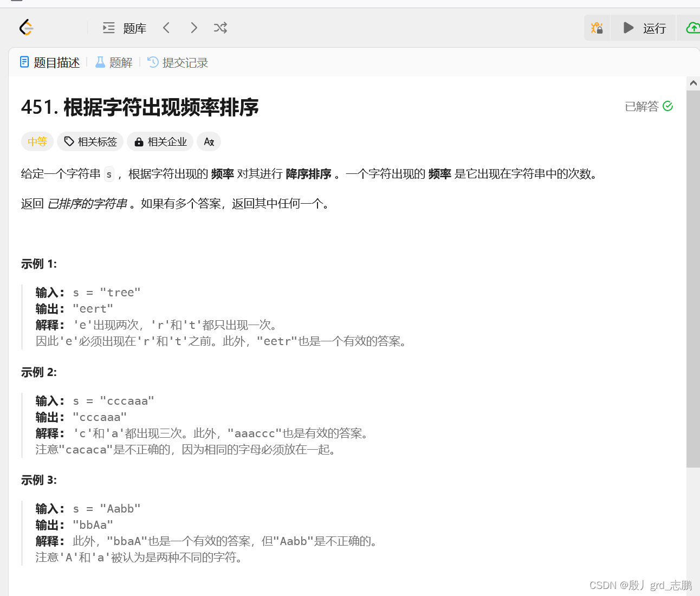Click the 中等 difficulty tag
The width and height of the screenshot is (700, 596).
[37, 142]
